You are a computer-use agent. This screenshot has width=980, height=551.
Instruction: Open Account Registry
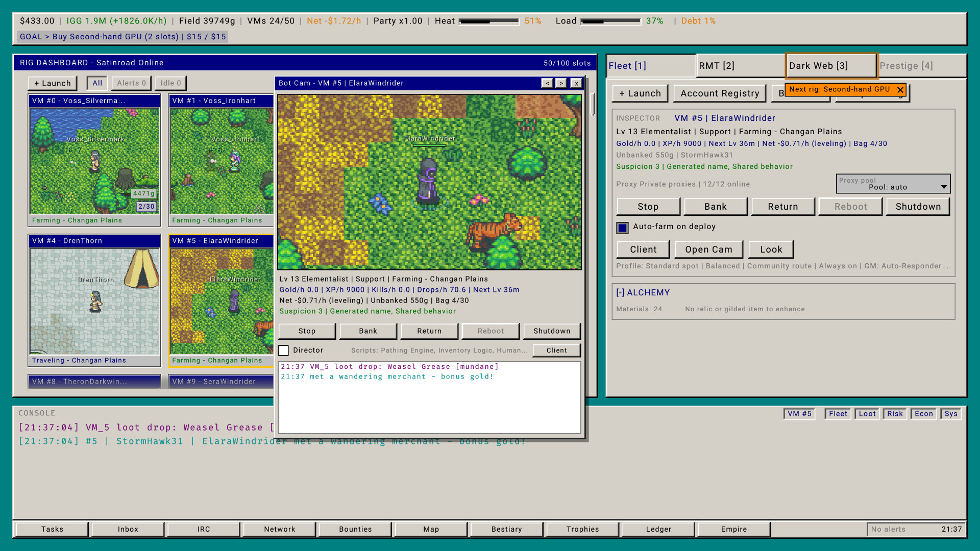pyautogui.click(x=720, y=93)
